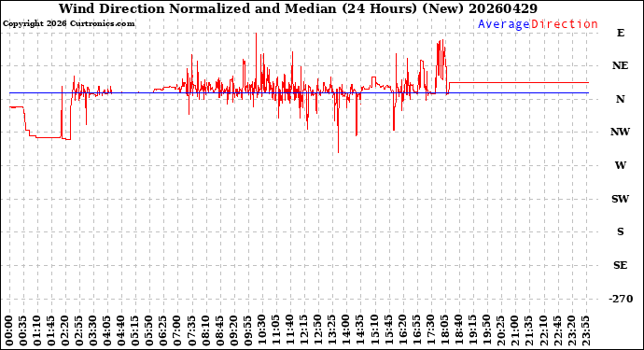
Task: Click the 18:40 time label
Action: pyautogui.click(x=458, y=331)
